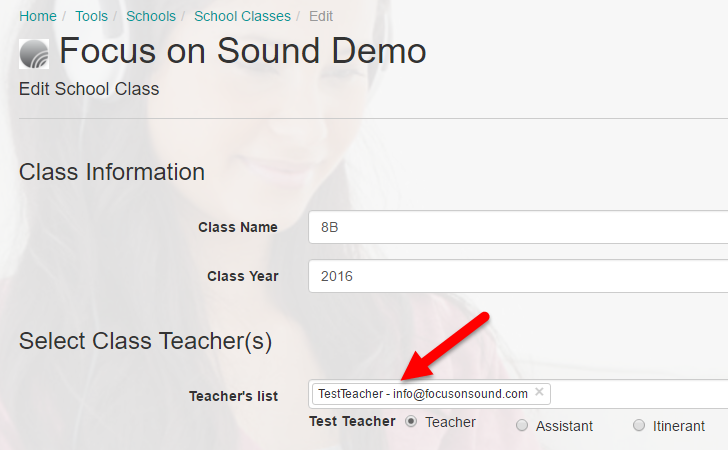This screenshot has height=450, width=728.
Task: Open the Teacher's list selection box
Action: point(518,394)
